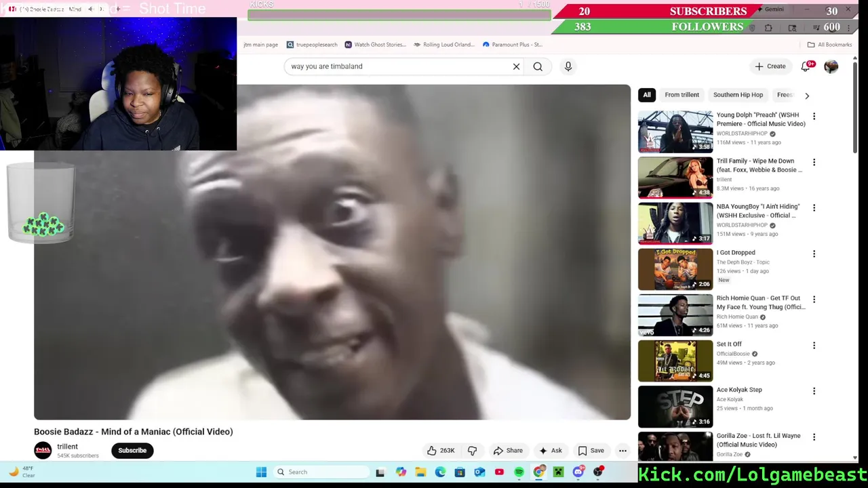
Task: Open Ace Kolyak Step video thumbnail
Action: [675, 406]
